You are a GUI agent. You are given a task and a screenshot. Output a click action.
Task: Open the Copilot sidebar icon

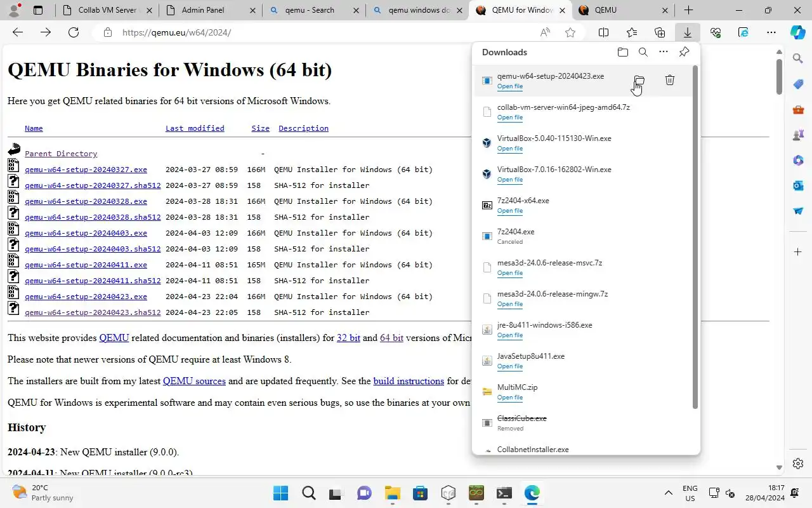798,32
